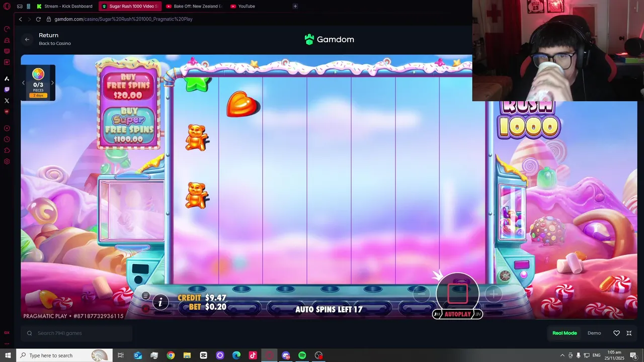Click the Return back arrow

(27, 39)
